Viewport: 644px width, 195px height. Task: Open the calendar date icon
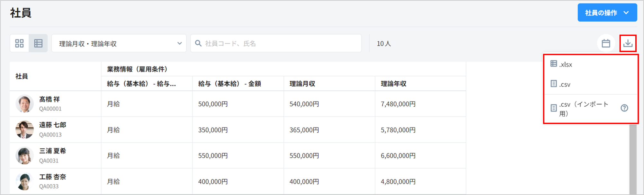coord(606,43)
